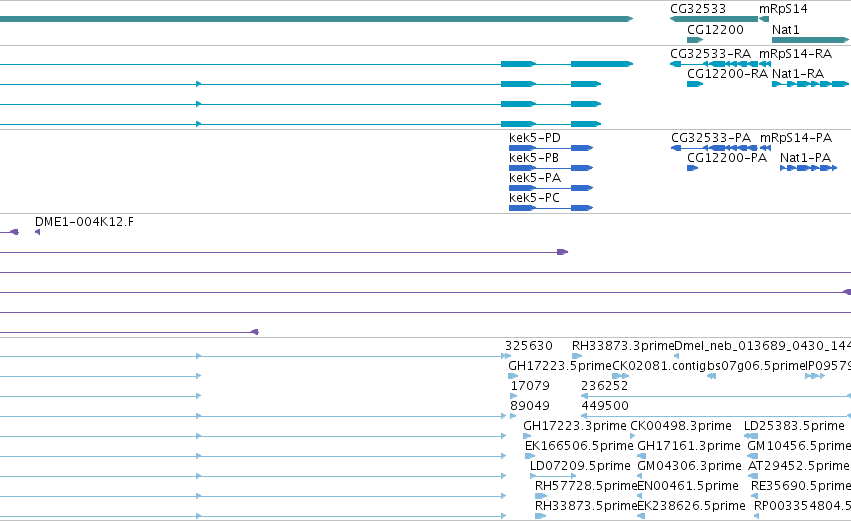Click the RH33873.5prime EST label
This screenshot has width=851, height=521.
coord(586,506)
